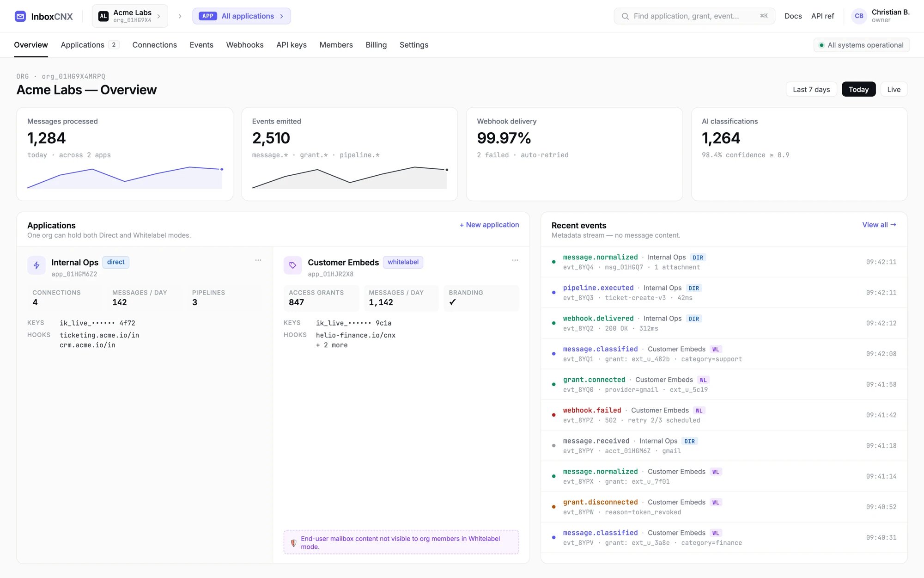Screen dimensions: 924x578
Task: Click the search magnifier icon
Action: pyautogui.click(x=625, y=16)
